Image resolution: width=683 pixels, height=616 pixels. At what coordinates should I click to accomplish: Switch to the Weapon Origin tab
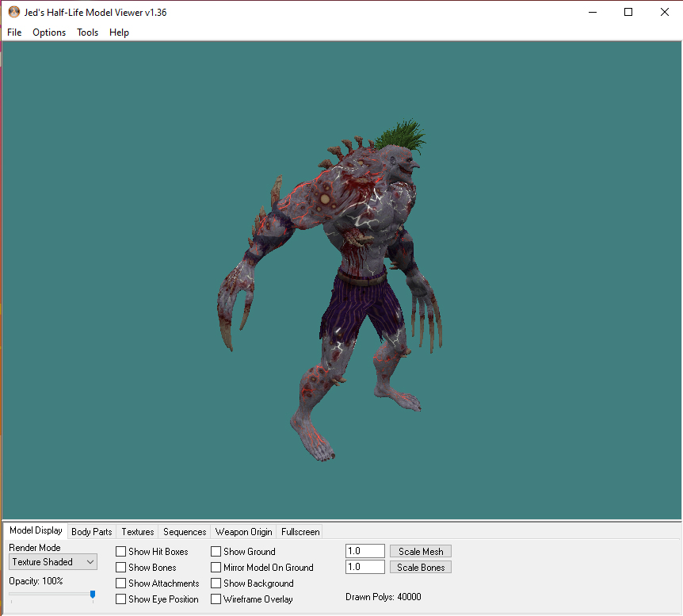243,532
